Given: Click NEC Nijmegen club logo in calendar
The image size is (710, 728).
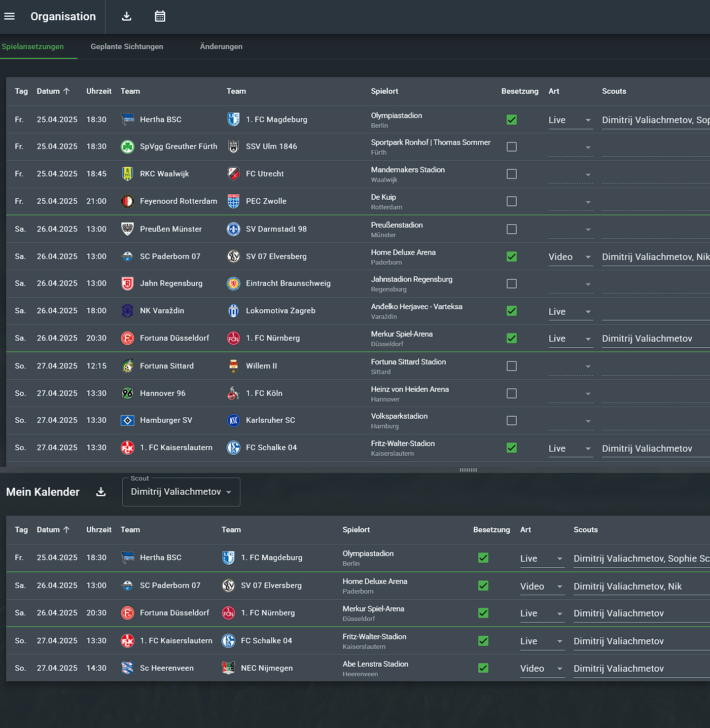Looking at the screenshot, I should (x=228, y=668).
